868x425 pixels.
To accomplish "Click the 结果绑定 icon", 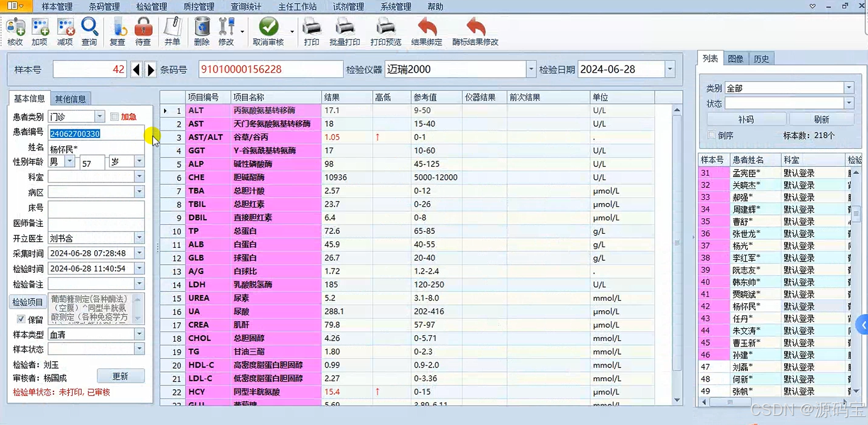I will tap(427, 31).
